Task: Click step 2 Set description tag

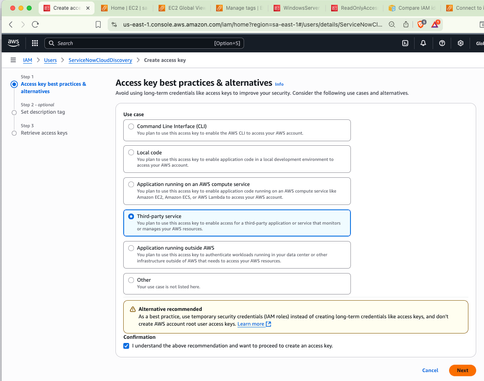Action: [43, 112]
